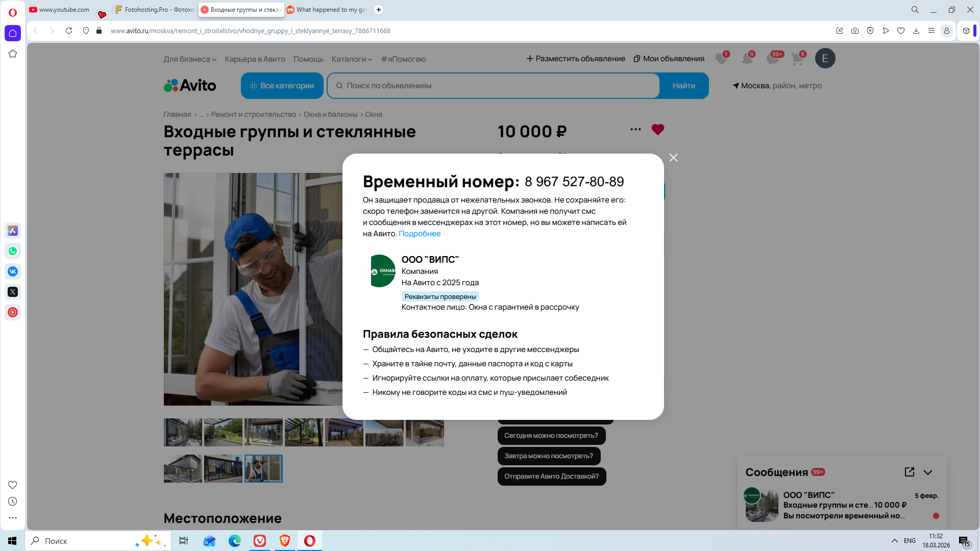
Task: Open X (Twitter) sidebar panel
Action: tap(13, 292)
